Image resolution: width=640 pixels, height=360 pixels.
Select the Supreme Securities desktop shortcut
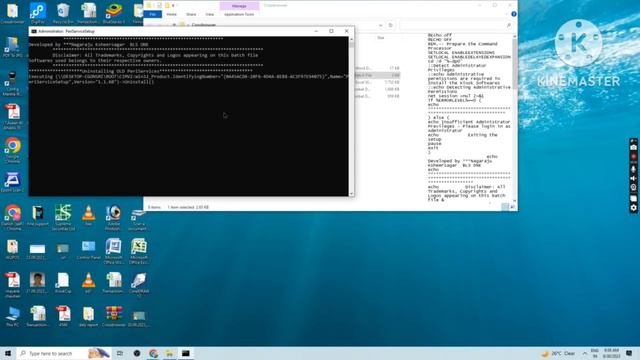point(63,218)
